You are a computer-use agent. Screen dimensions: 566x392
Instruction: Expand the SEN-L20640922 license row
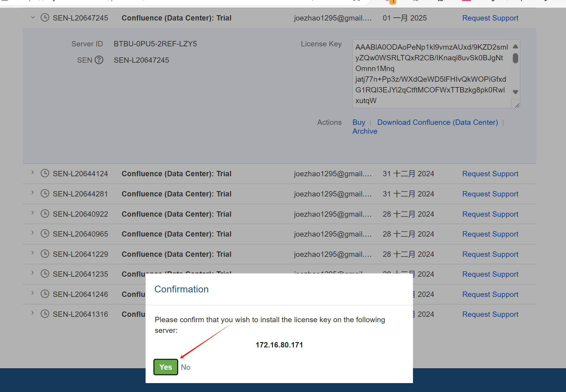click(x=33, y=213)
